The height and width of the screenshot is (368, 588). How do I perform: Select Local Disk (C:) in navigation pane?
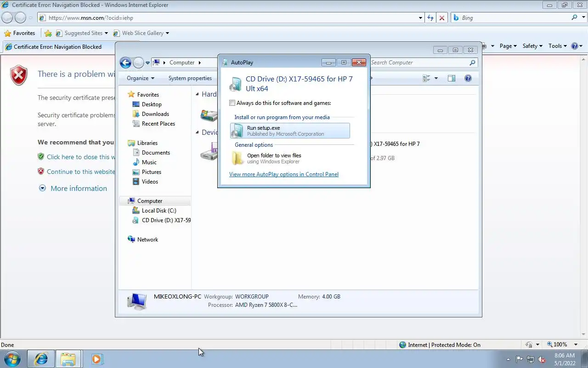click(x=159, y=211)
